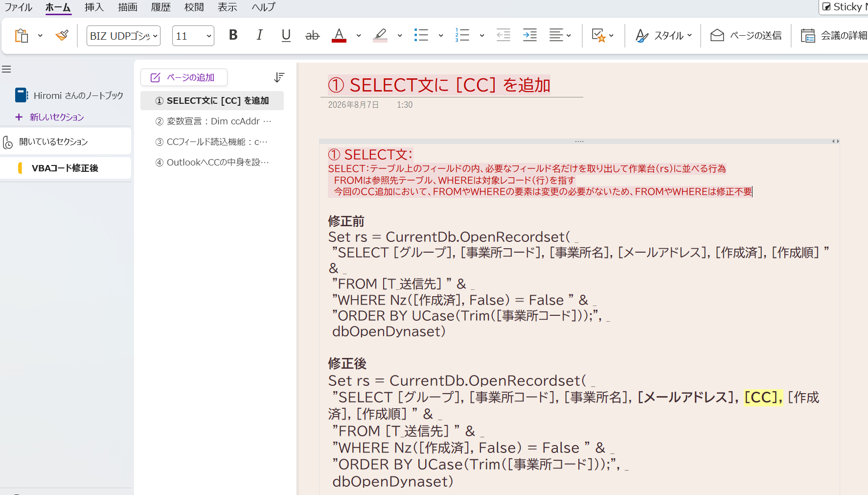Click the Paste clipboard icon
This screenshot has width=868, height=495.
click(x=22, y=36)
